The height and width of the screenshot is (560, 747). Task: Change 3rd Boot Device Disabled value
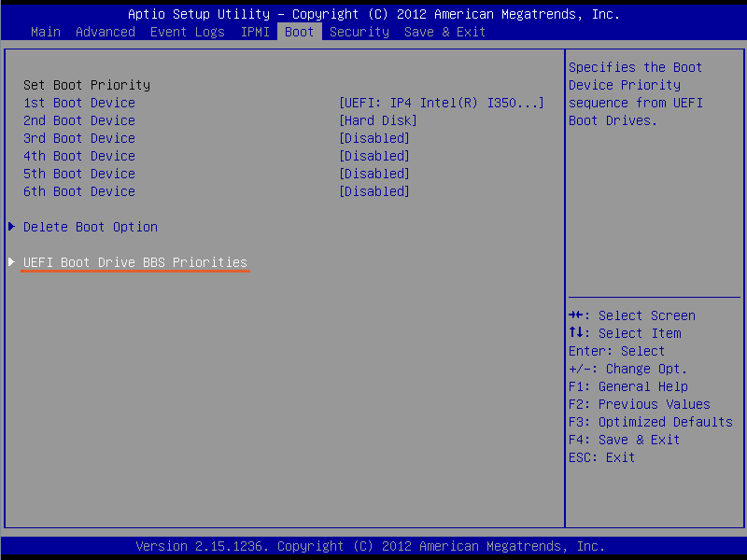tap(373, 138)
